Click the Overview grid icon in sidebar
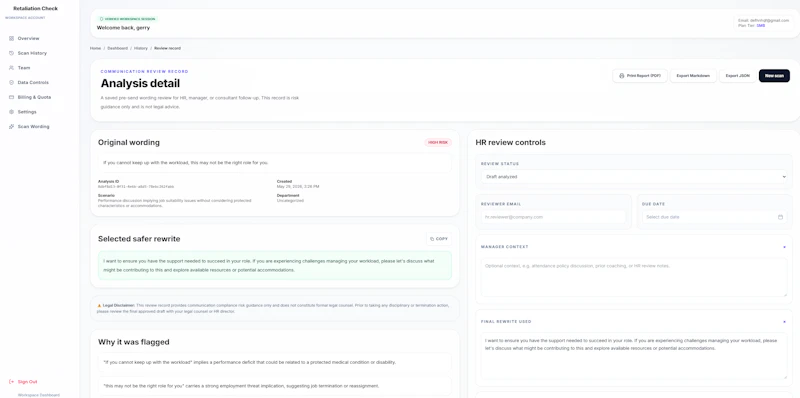 (x=11, y=38)
